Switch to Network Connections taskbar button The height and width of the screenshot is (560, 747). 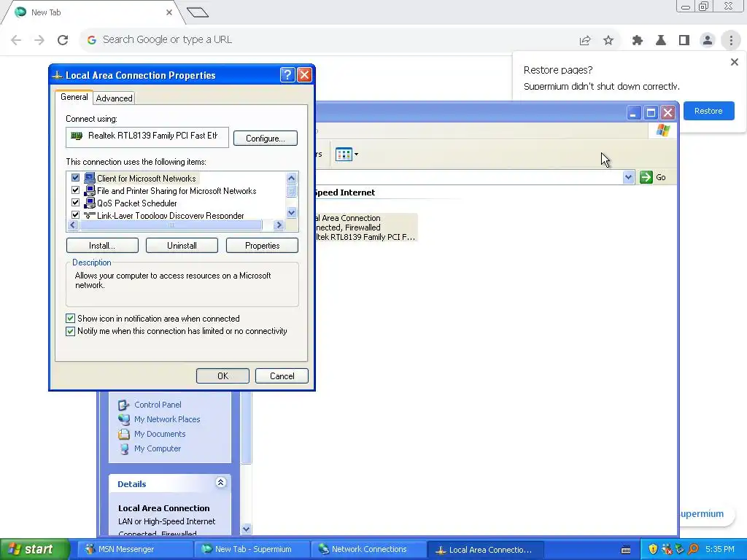click(368, 550)
